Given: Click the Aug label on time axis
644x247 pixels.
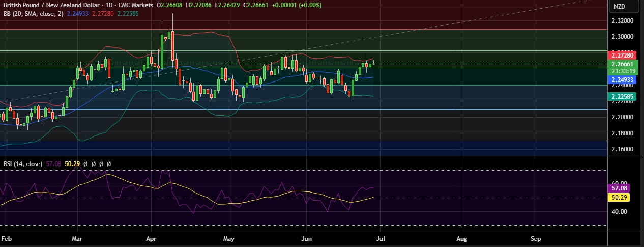Looking at the screenshot, I should click(x=461, y=238).
